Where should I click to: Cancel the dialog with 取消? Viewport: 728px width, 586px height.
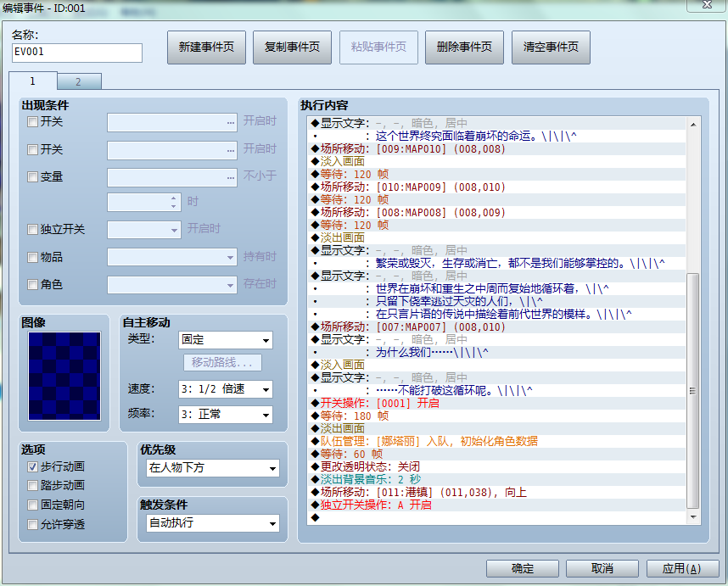[x=602, y=568]
